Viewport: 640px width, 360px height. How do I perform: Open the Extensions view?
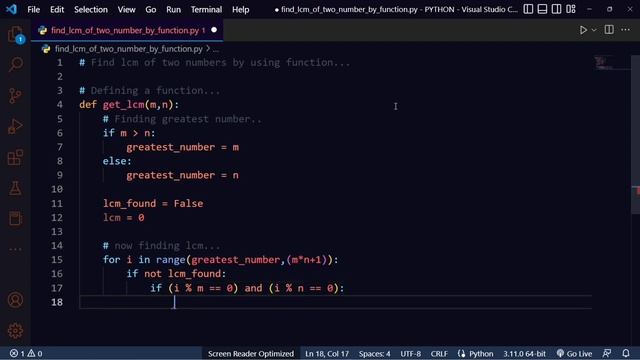click(16, 157)
